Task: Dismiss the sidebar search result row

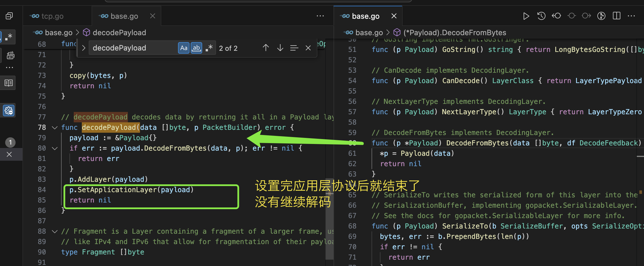Action: (x=9, y=154)
